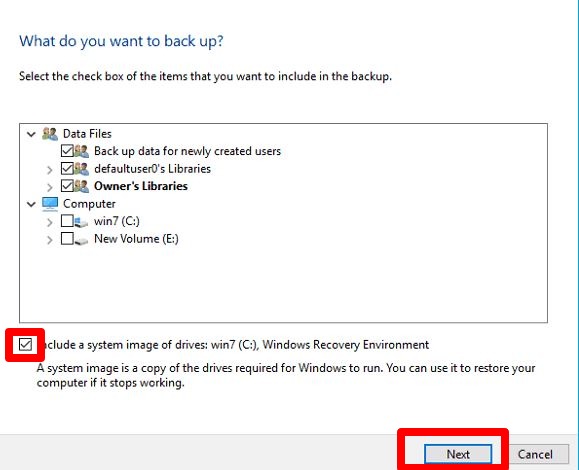
Task: Click the defaultuser0's Libraries user icon
Action: (82, 169)
